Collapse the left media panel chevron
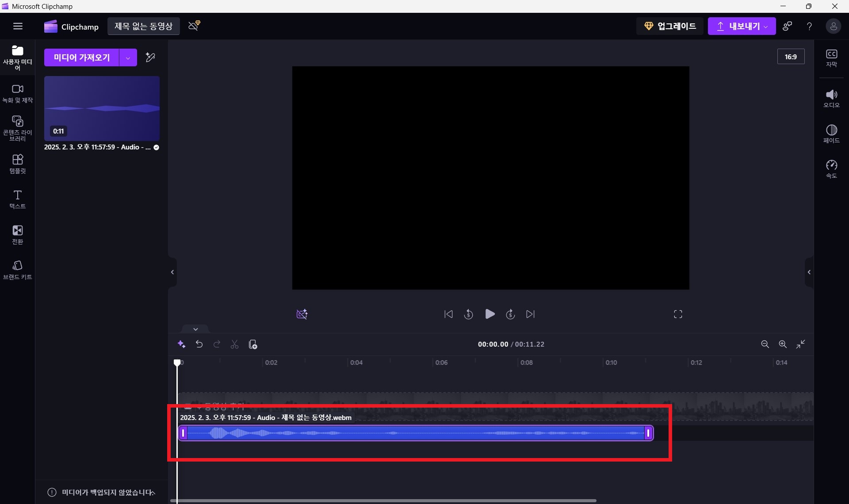The width and height of the screenshot is (849, 504). pos(172,272)
